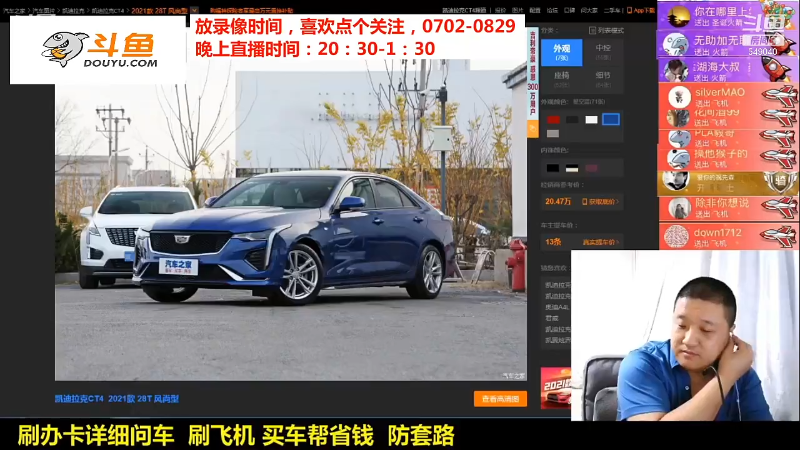This screenshot has width=800, height=450.
Task: Click the 20.47万 dealer reference price
Action: (558, 202)
